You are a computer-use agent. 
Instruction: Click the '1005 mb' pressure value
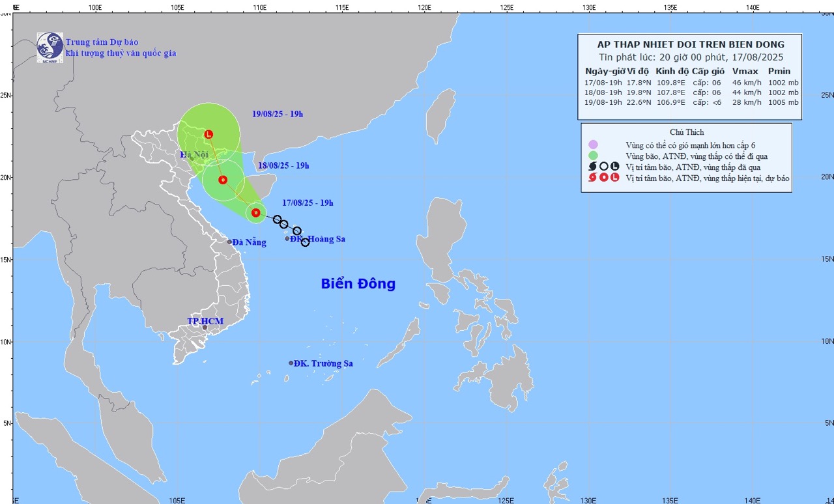pyautogui.click(x=783, y=102)
